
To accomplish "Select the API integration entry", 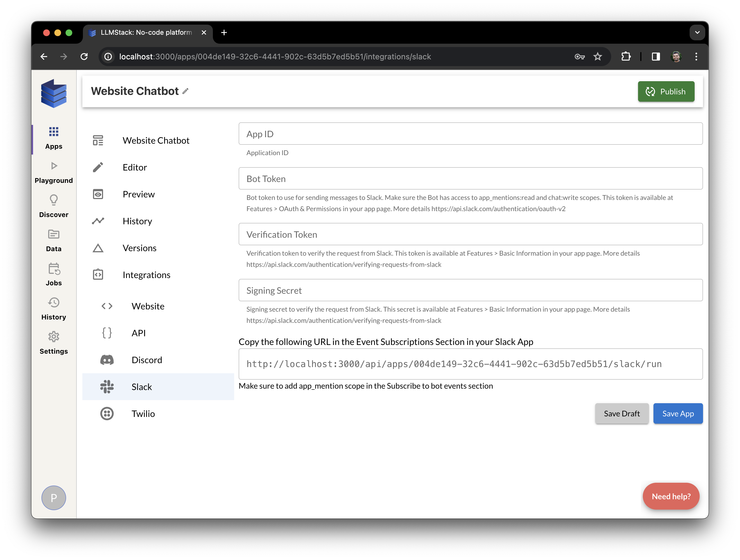I will click(138, 333).
